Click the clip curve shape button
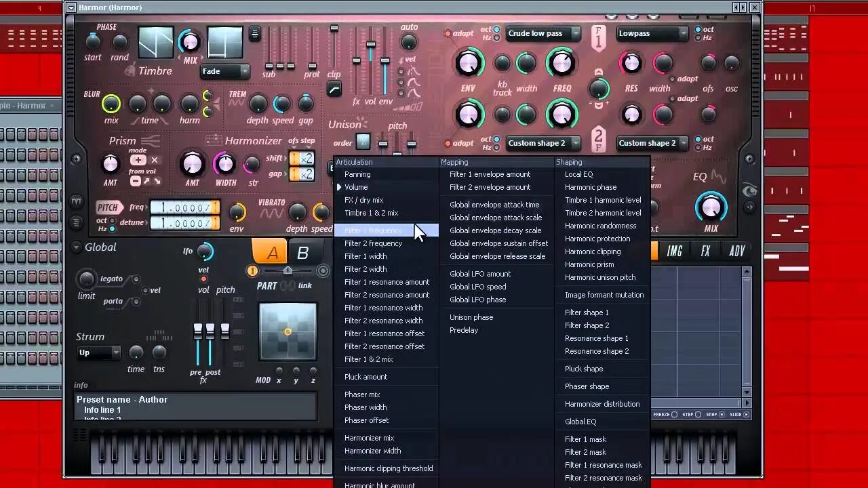This screenshot has height=488, width=868. [334, 89]
